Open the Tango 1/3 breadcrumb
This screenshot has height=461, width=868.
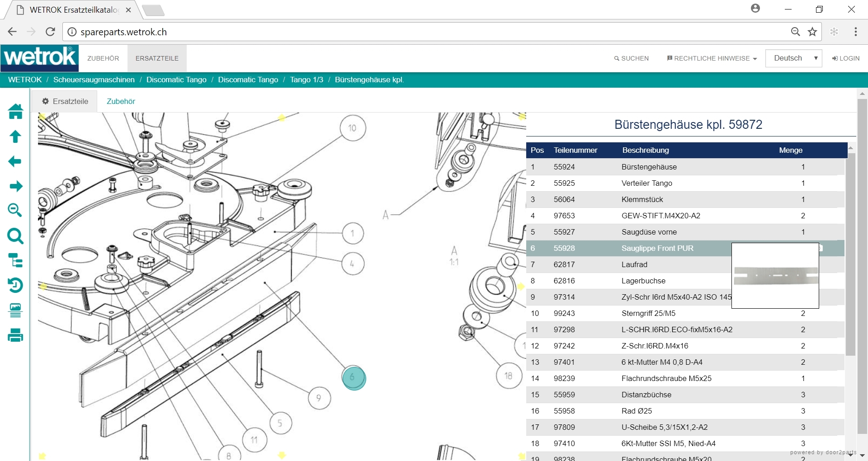307,80
